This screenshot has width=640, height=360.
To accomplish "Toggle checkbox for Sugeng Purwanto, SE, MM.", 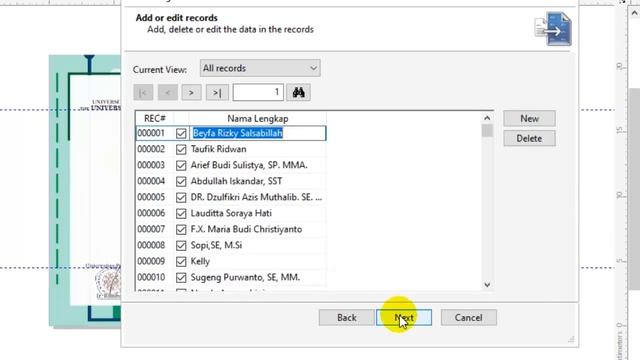I will click(x=181, y=278).
